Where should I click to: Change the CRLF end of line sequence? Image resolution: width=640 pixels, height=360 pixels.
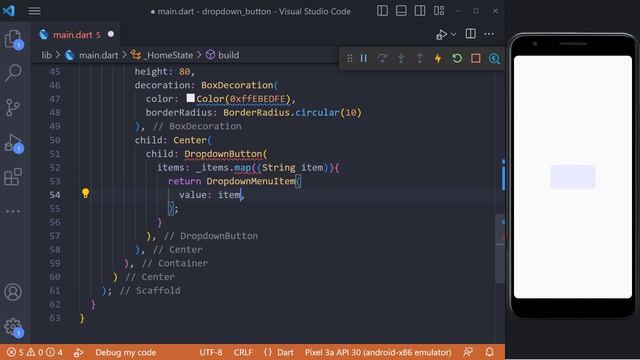pos(243,352)
